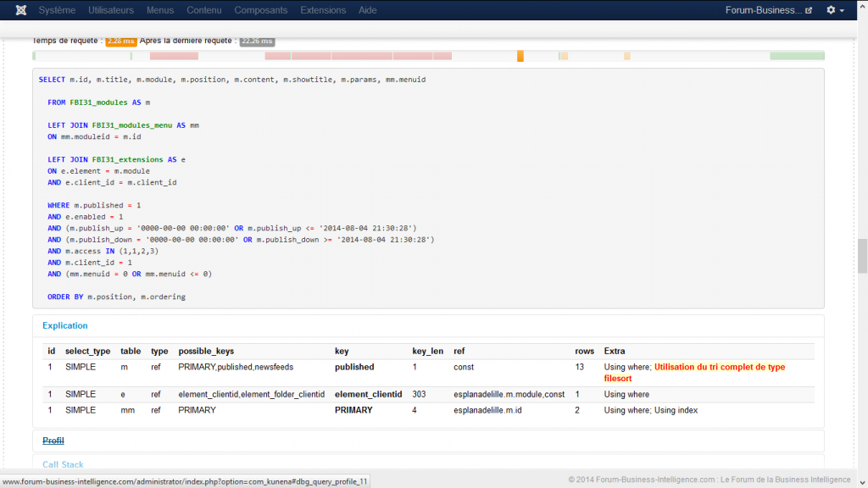Click 'WHERE m.published = 1' line

[x=94, y=205]
